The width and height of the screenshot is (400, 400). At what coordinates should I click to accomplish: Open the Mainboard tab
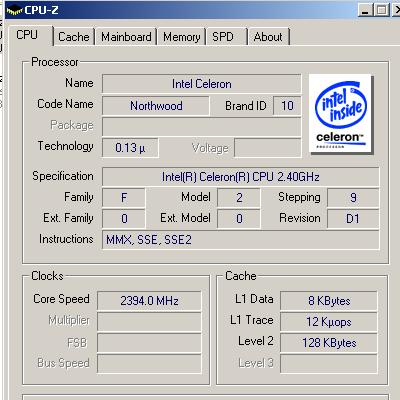(x=126, y=37)
